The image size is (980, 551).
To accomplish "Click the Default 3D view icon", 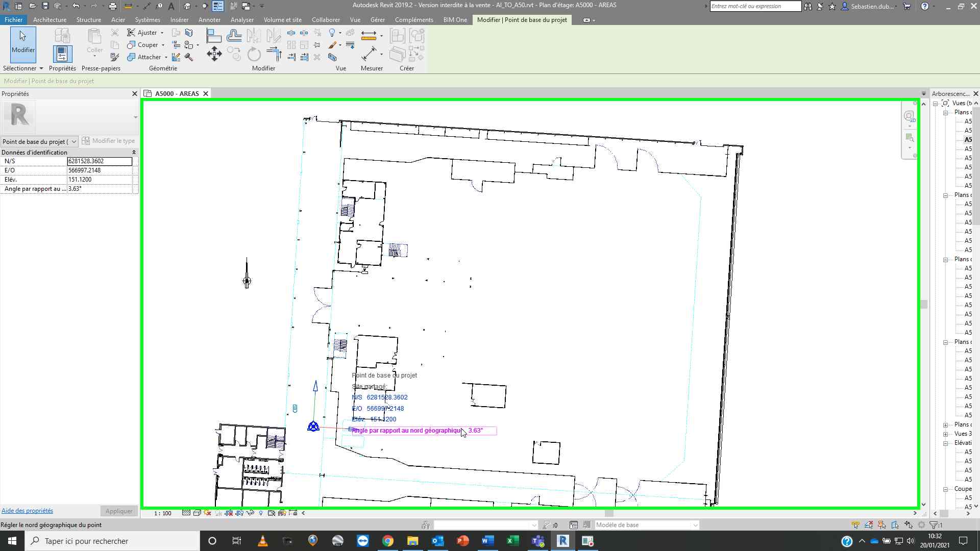I will coord(187,6).
